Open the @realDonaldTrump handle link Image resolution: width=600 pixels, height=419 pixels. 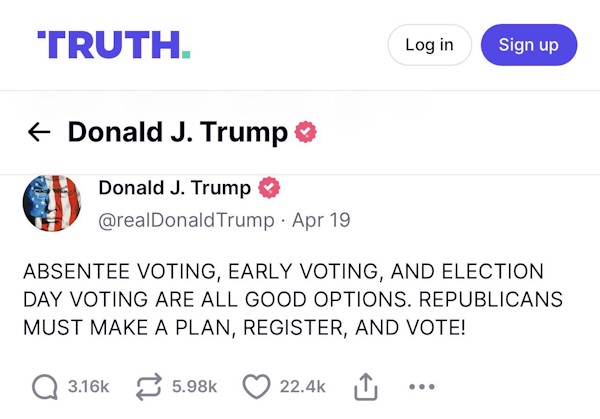coord(186,220)
